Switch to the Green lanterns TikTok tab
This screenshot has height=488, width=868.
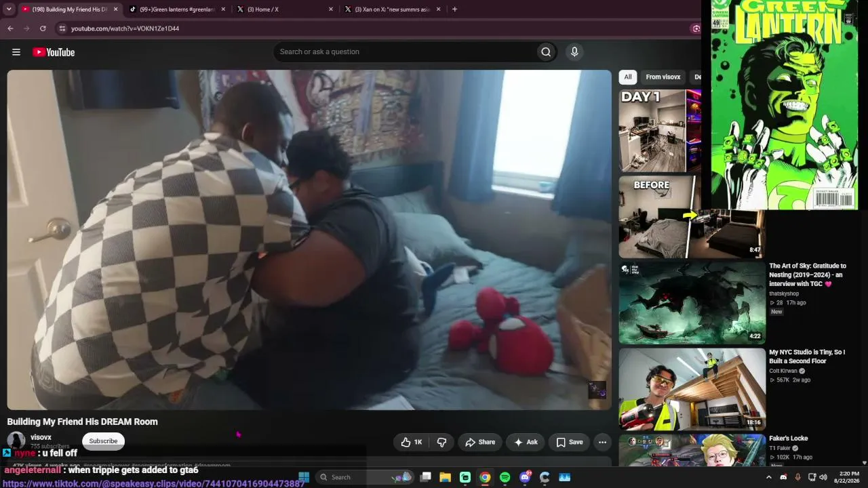178,9
